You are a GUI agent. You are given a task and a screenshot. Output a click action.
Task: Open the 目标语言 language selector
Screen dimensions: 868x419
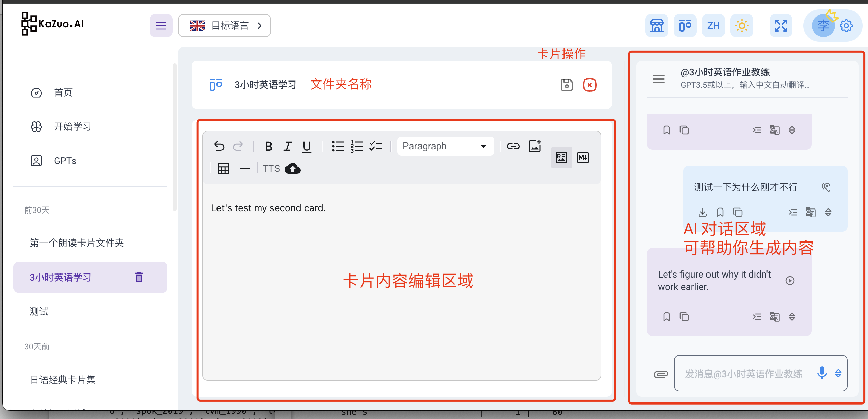[x=225, y=26]
